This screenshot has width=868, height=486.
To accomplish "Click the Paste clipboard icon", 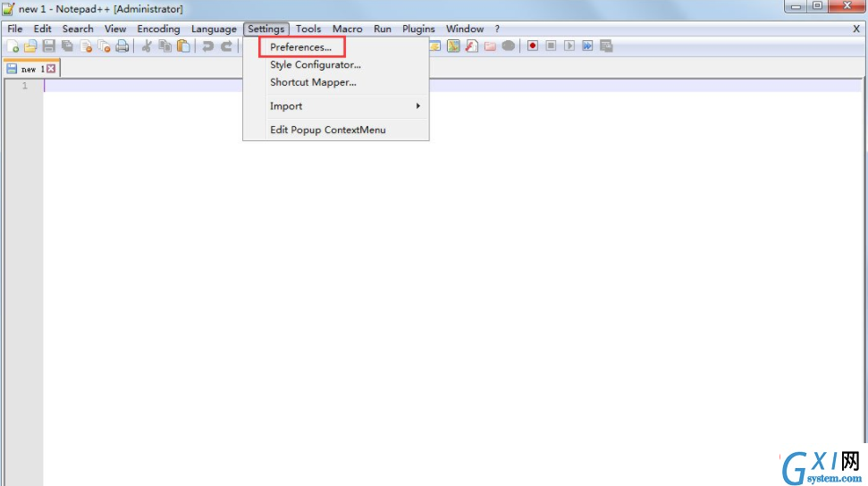I will [183, 46].
